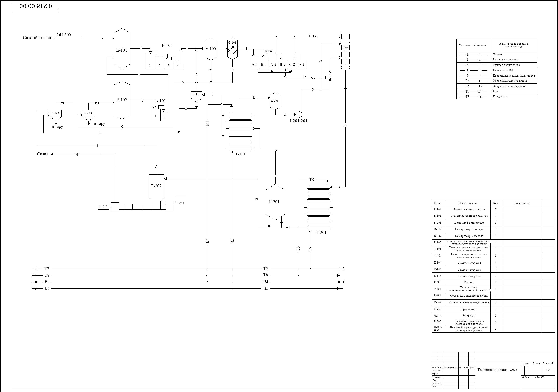558x392 pixels.
Task: Select the E-101 fresh ethylene receiver vessel
Action: coord(122,49)
